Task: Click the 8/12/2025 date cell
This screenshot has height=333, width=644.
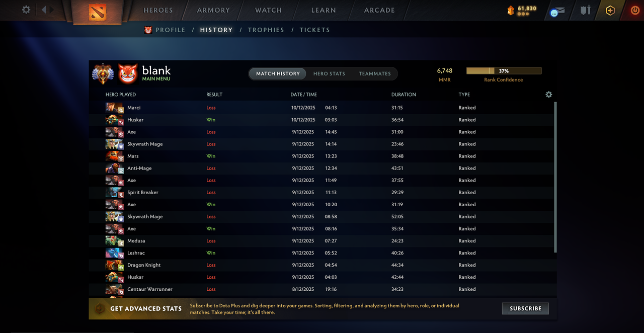Action: (303, 289)
